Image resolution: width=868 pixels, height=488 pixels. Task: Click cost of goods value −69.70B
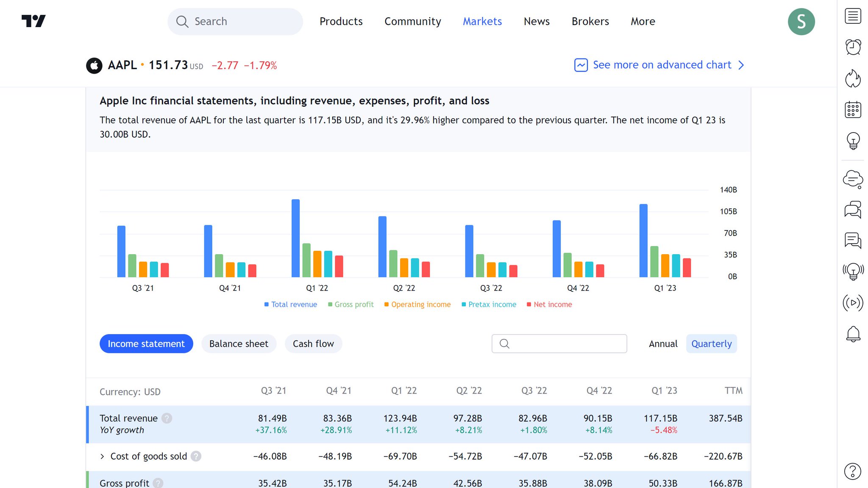(400, 456)
